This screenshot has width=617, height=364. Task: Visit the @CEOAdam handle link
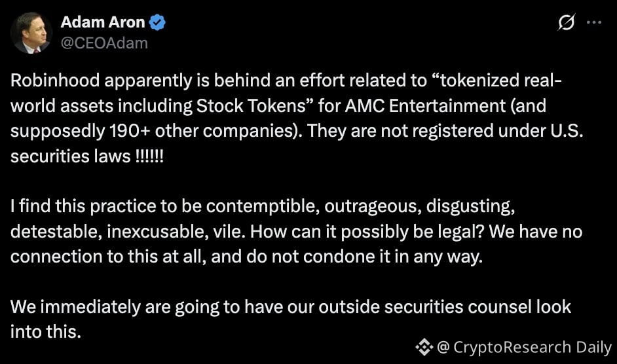point(104,43)
